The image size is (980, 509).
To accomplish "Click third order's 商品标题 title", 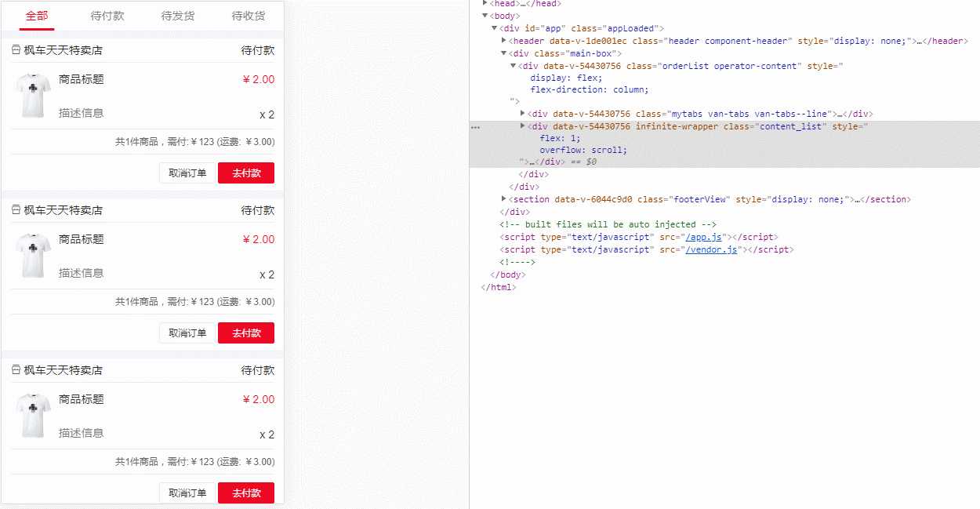I will [82, 399].
